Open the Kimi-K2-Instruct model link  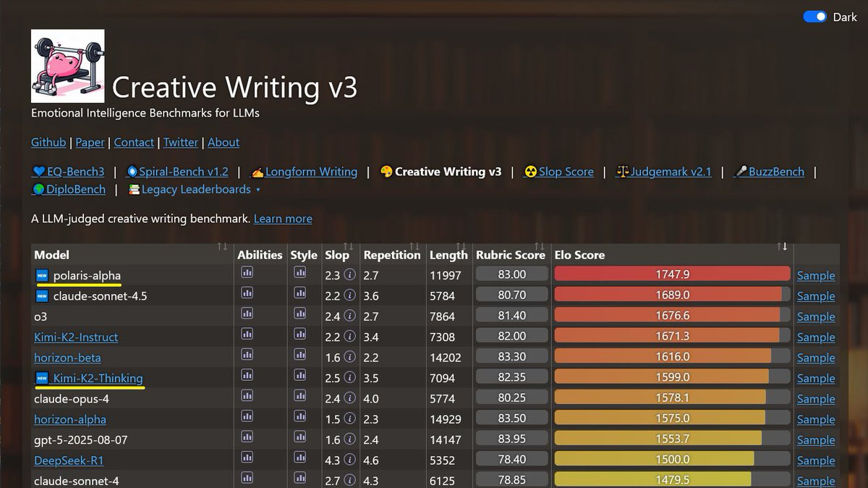coord(76,337)
